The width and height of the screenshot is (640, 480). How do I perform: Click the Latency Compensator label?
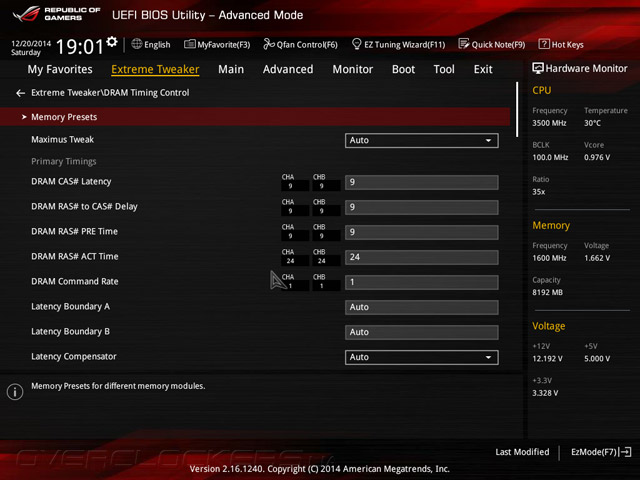(74, 356)
